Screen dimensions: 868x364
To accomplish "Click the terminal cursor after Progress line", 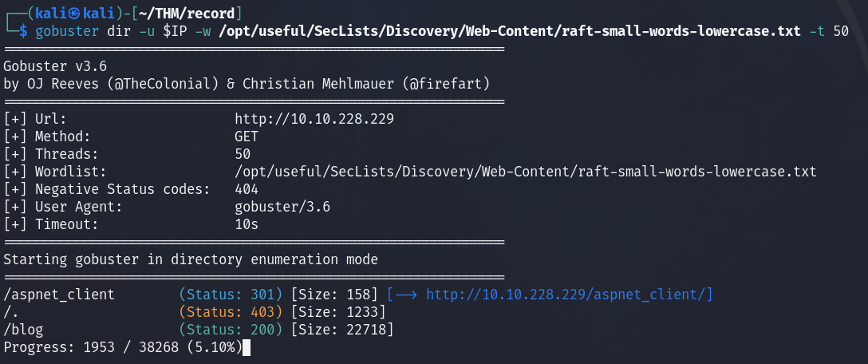I will coord(247,347).
